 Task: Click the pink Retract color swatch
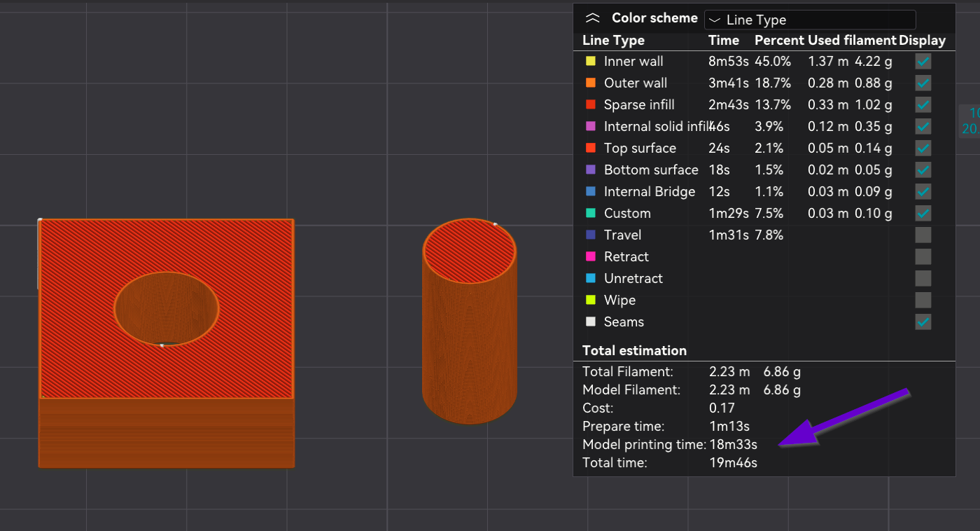point(590,256)
